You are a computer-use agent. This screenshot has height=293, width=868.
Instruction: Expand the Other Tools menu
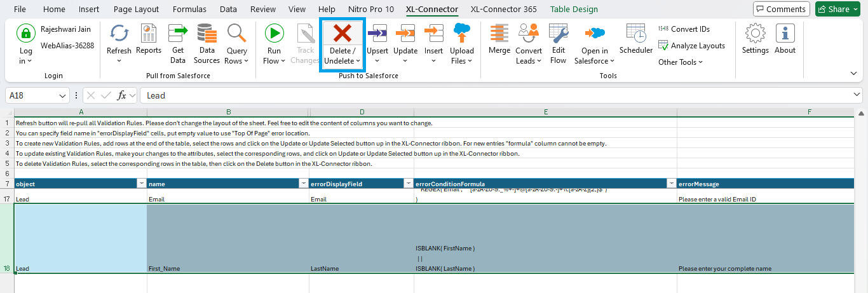point(680,62)
